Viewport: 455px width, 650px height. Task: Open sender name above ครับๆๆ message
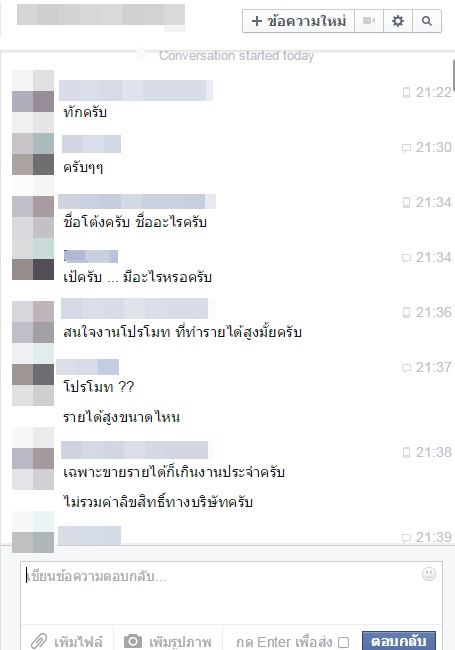(x=91, y=144)
